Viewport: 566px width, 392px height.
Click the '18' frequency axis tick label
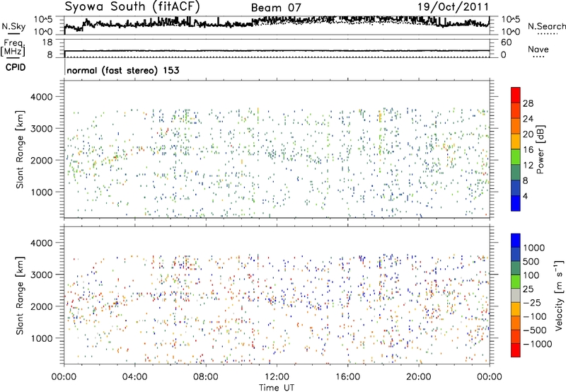[x=47, y=42]
